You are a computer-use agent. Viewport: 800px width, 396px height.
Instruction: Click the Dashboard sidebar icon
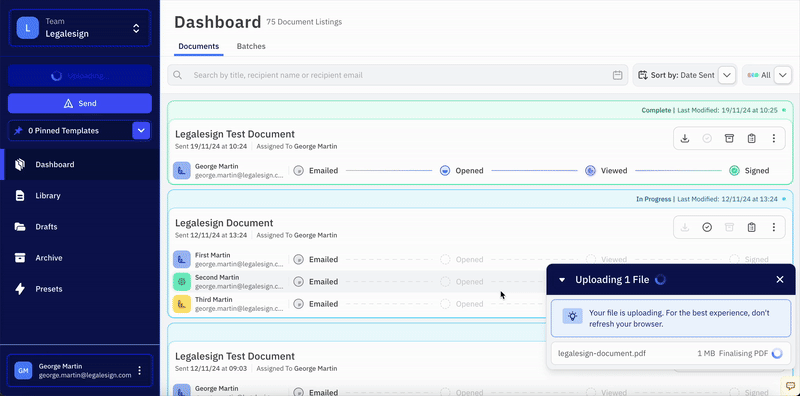coord(20,164)
